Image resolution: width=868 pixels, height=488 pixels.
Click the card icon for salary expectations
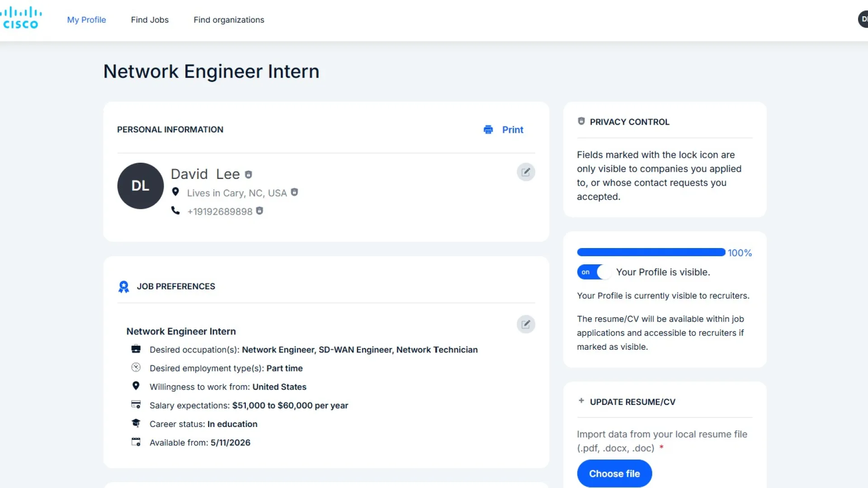(x=136, y=404)
